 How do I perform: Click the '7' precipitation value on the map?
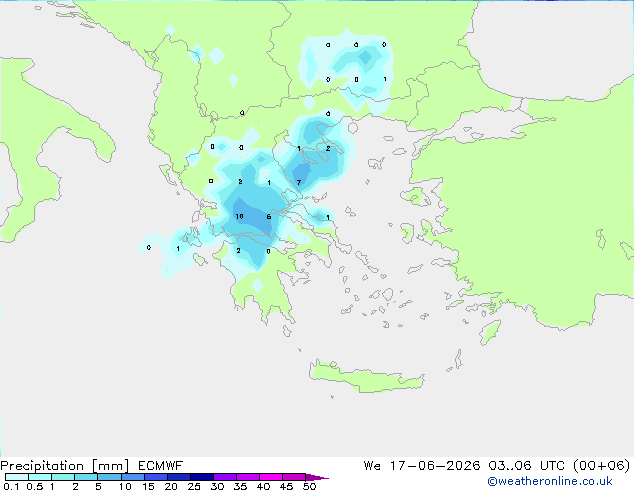(299, 183)
